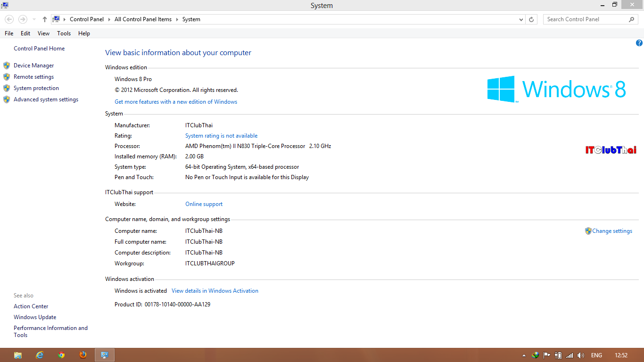Click the System window taskbar button
The image size is (644, 362).
pos(105,355)
